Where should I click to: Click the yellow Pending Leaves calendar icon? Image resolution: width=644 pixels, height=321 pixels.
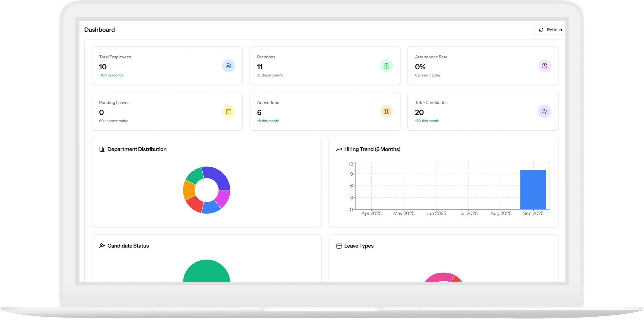coord(228,111)
